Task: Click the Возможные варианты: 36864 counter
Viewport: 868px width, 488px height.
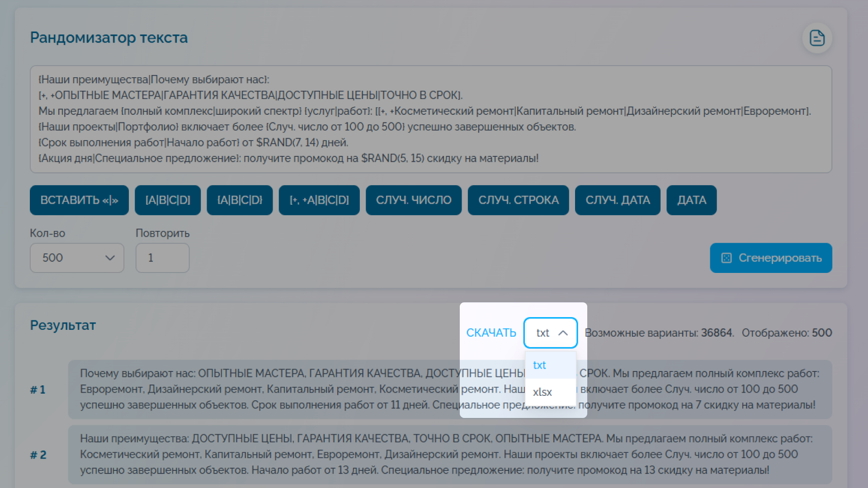Action: [659, 333]
